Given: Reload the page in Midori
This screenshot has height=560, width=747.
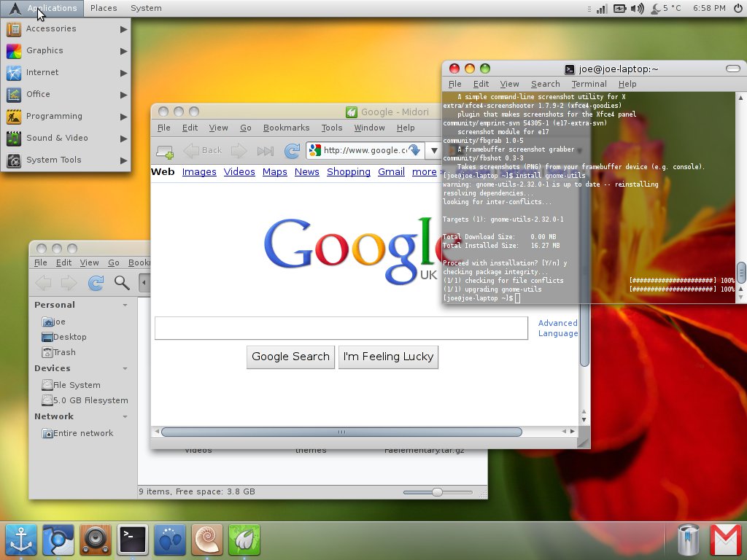Looking at the screenshot, I should 292,151.
